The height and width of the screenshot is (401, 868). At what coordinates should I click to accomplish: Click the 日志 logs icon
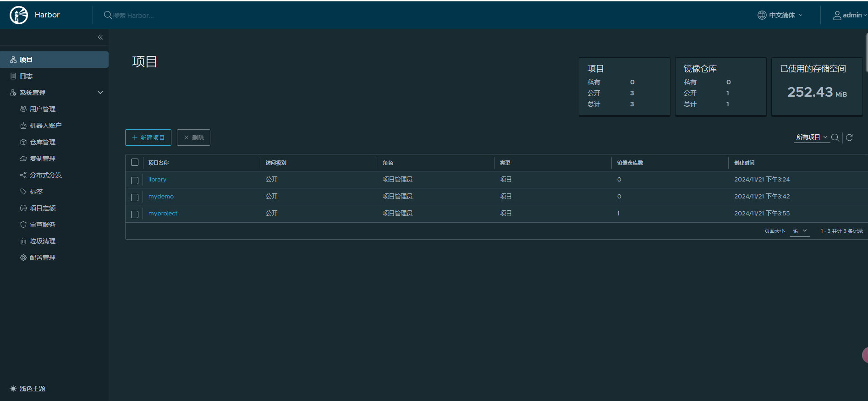point(13,76)
